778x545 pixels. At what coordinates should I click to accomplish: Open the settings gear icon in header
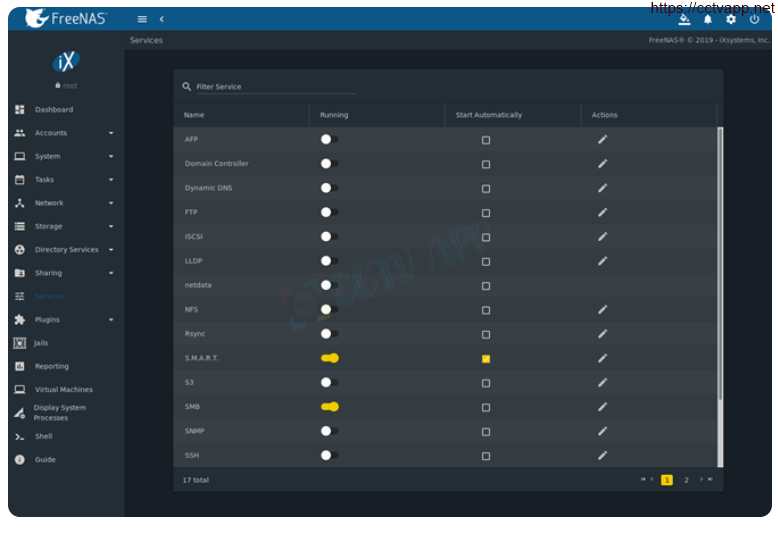pyautogui.click(x=731, y=19)
